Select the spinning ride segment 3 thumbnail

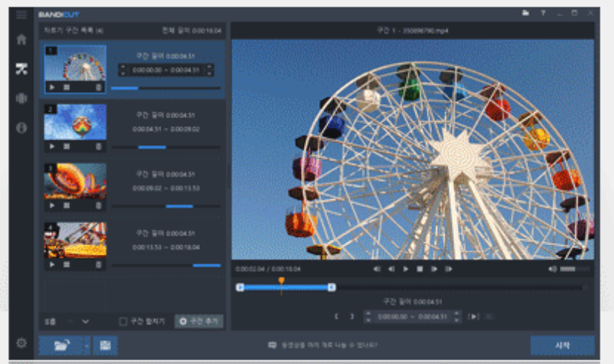click(75, 181)
